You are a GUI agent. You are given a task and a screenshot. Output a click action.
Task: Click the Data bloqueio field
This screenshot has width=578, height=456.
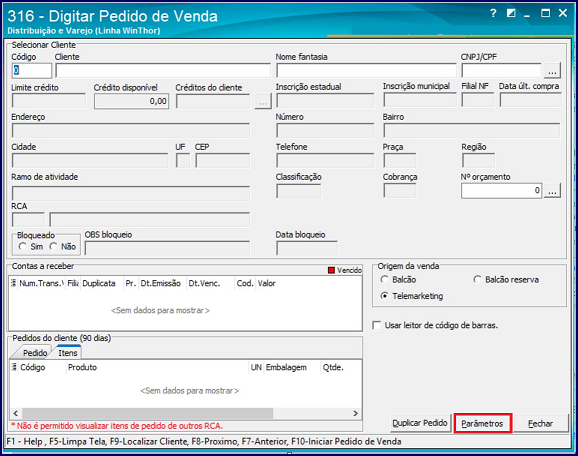point(307,248)
